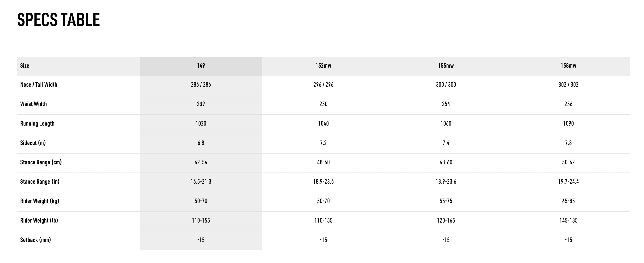Screen dimensions: 644x263
Task: Select the 149 size column header
Action: [201, 66]
